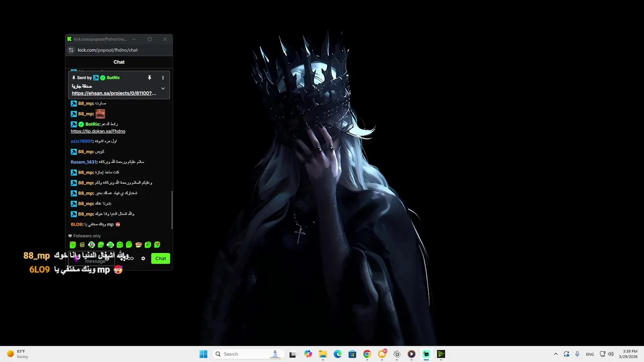
Task: Select the seventh green emote
Action: pos(129,245)
